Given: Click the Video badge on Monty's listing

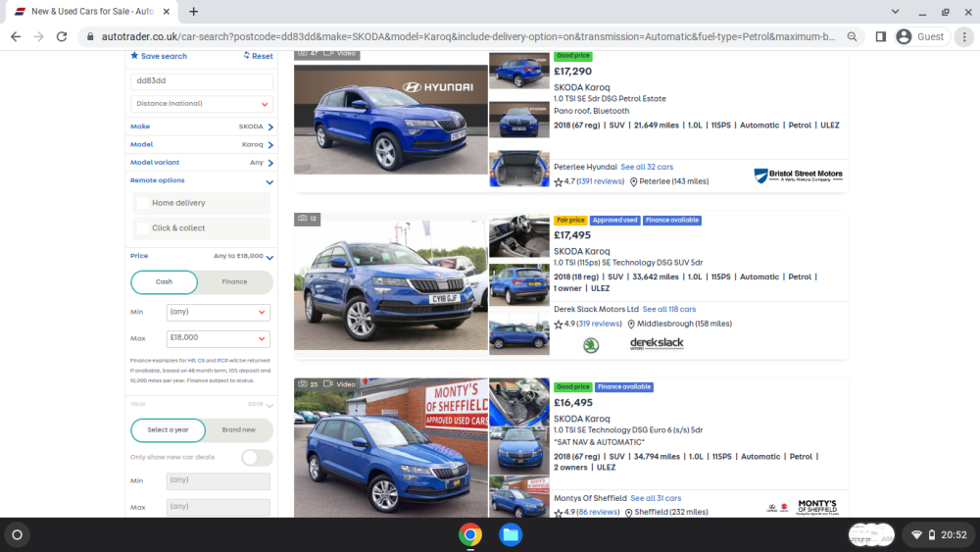Looking at the screenshot, I should 339,383.
